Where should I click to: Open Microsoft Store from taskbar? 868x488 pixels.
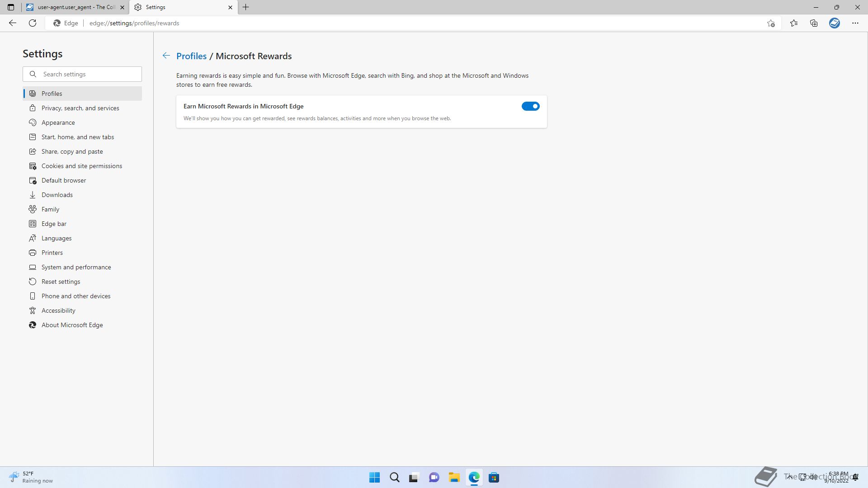click(x=494, y=477)
